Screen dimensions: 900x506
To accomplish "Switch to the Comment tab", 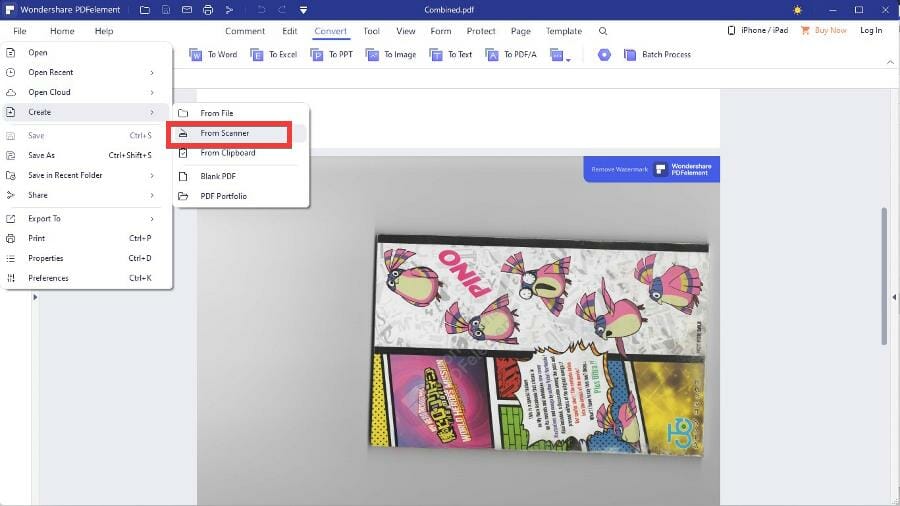I will point(245,31).
